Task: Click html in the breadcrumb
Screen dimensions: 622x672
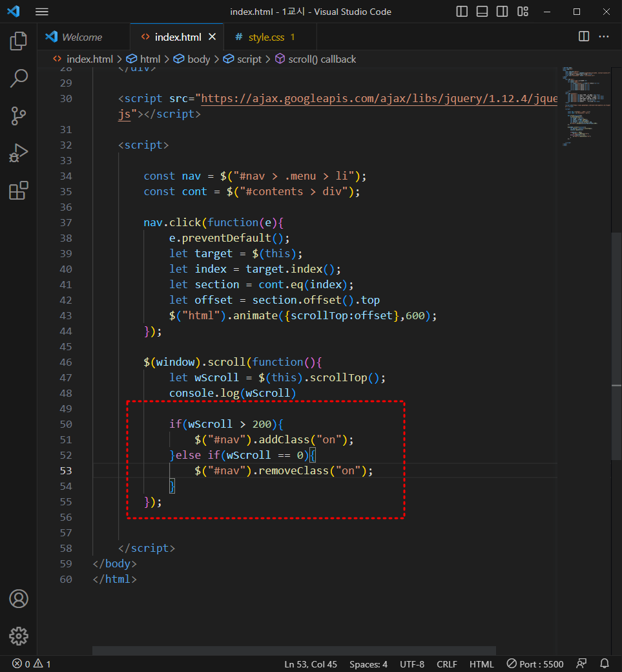Action: pos(150,59)
